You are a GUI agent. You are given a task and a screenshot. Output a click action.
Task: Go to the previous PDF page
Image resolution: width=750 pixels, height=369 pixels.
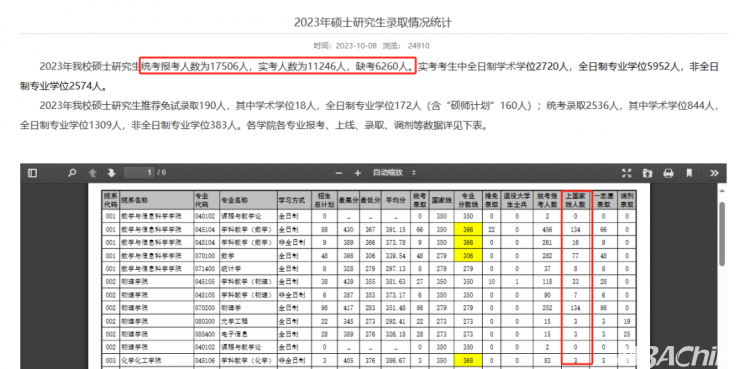pyautogui.click(x=93, y=173)
